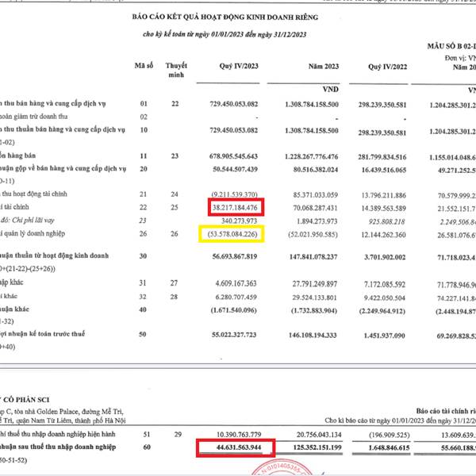Select the value 125.352.151.199
The width and height of the screenshot is (476, 476).
pos(317,447)
